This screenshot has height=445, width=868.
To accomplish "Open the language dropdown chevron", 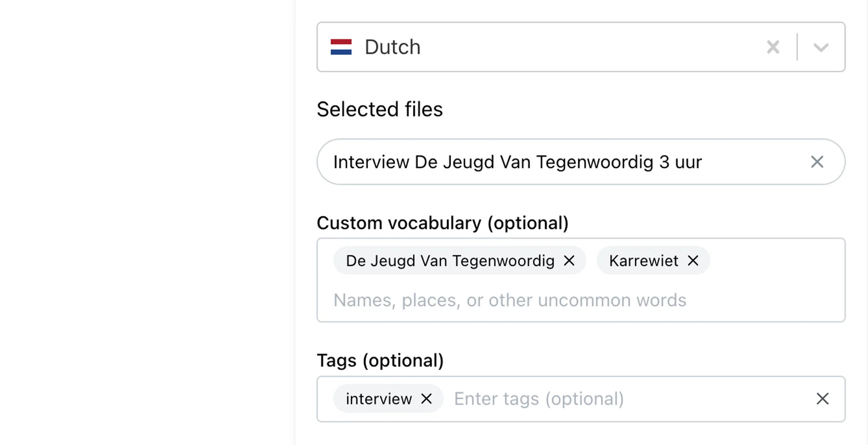I will pos(821,47).
